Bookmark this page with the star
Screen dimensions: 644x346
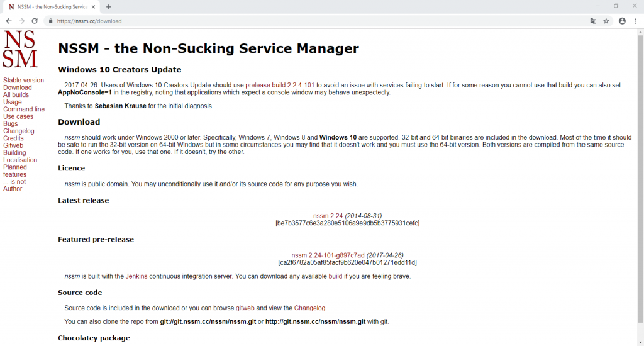[x=606, y=21]
